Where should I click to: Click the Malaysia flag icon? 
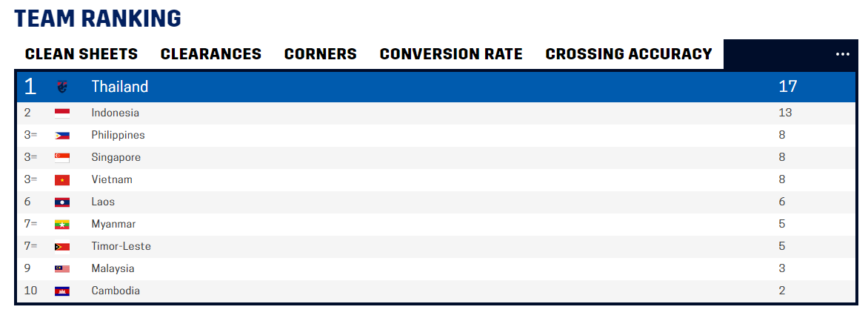click(x=62, y=269)
